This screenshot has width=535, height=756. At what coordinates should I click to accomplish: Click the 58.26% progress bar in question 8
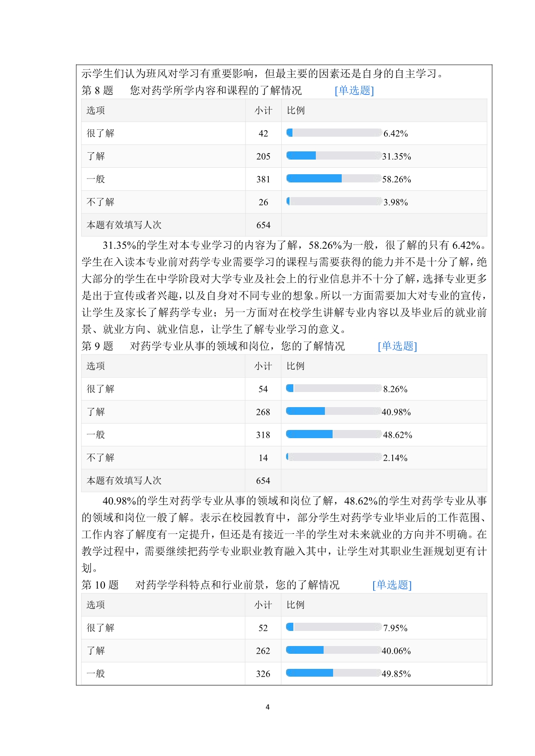(x=334, y=179)
